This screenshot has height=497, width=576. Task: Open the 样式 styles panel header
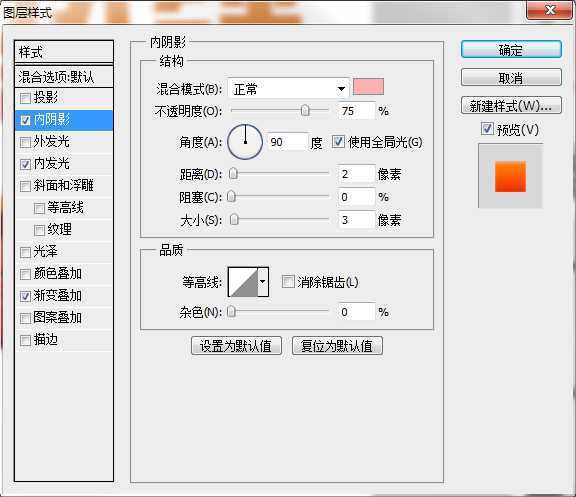[64, 52]
